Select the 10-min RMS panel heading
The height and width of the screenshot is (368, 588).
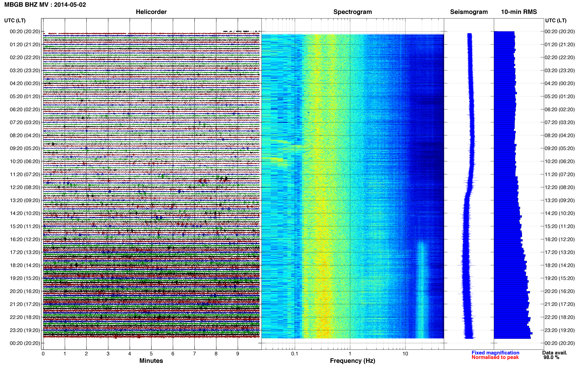(x=519, y=12)
